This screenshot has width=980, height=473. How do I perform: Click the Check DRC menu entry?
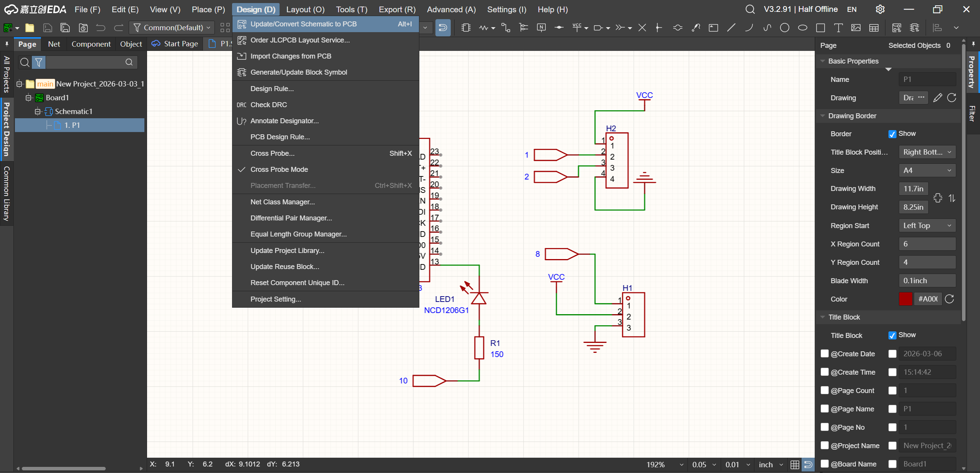(268, 104)
